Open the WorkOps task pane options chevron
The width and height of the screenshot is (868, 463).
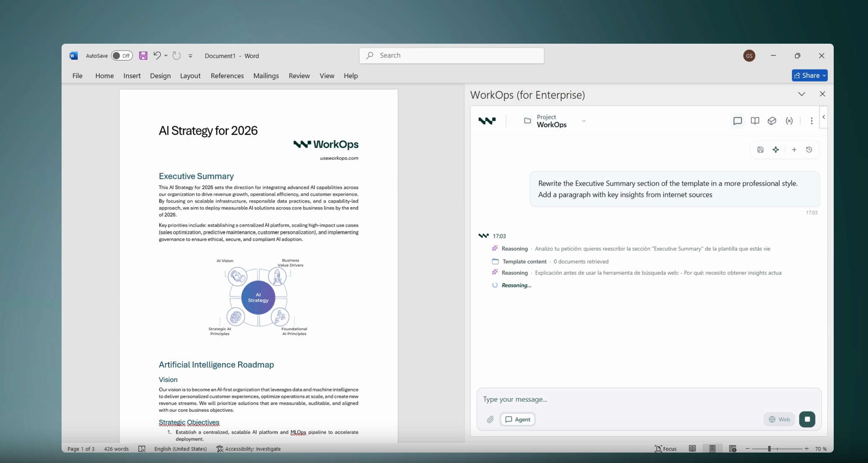[801, 94]
